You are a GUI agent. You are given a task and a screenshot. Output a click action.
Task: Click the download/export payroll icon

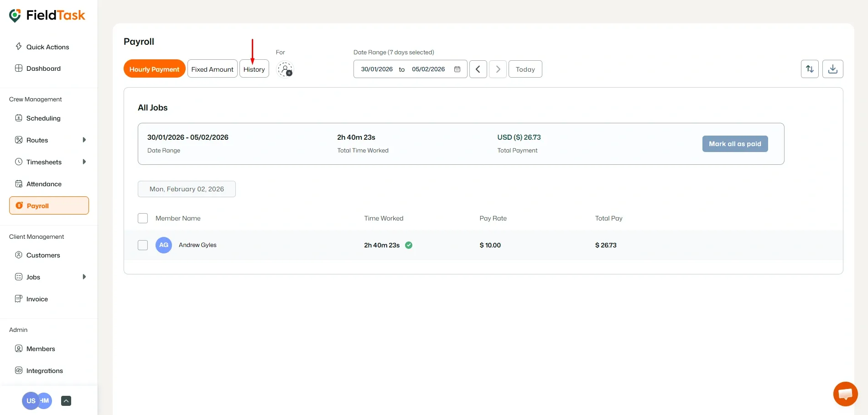(x=833, y=69)
